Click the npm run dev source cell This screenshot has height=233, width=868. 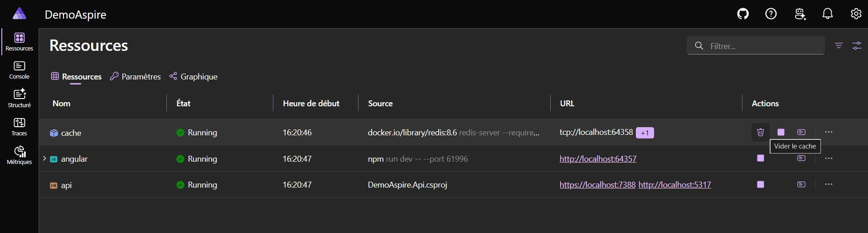coord(417,159)
